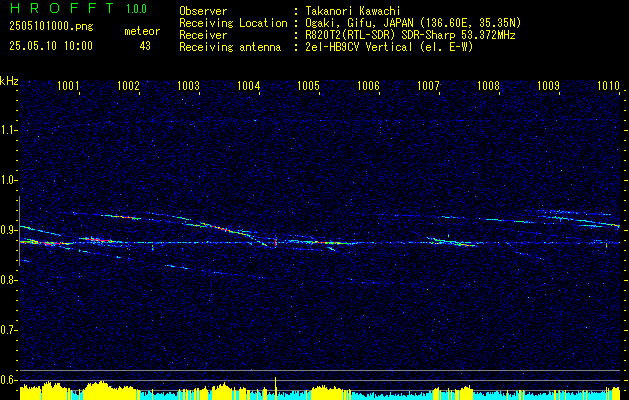
Task: Click the Receiving antenna label
Action: [230, 47]
